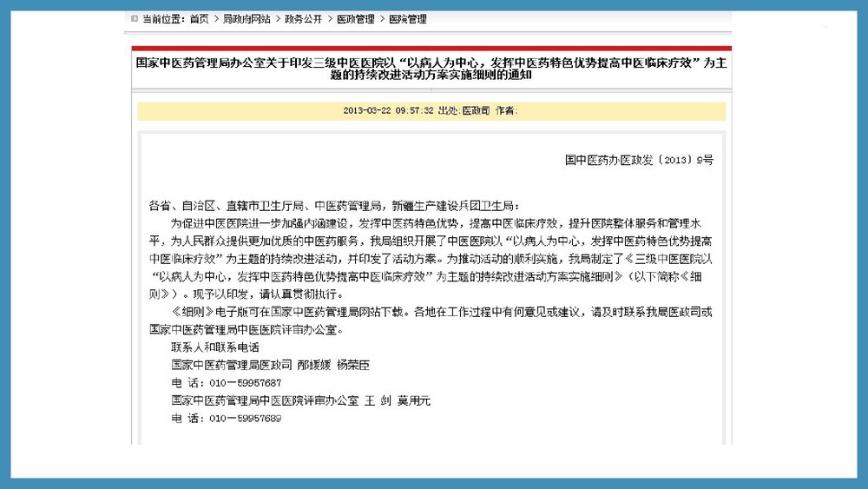This screenshot has width=868, height=489.
Task: Click 当前位置 label text
Action: (x=163, y=19)
